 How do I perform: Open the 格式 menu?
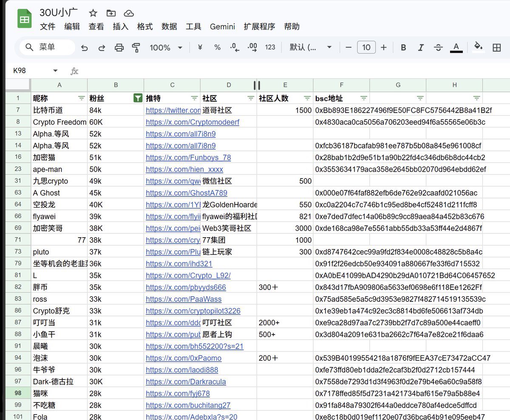click(x=144, y=27)
